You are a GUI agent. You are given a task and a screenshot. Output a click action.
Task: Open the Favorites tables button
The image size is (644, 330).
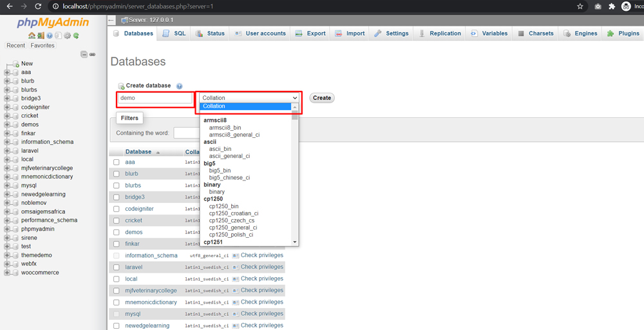tap(43, 46)
